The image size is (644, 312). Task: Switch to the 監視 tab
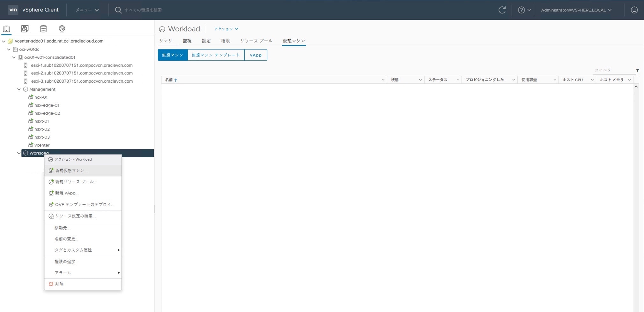[187, 41]
